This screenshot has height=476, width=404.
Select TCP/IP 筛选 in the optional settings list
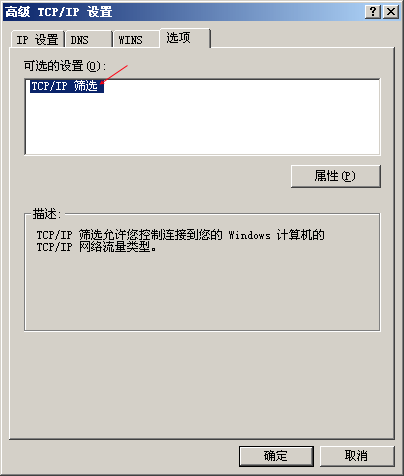click(67, 86)
